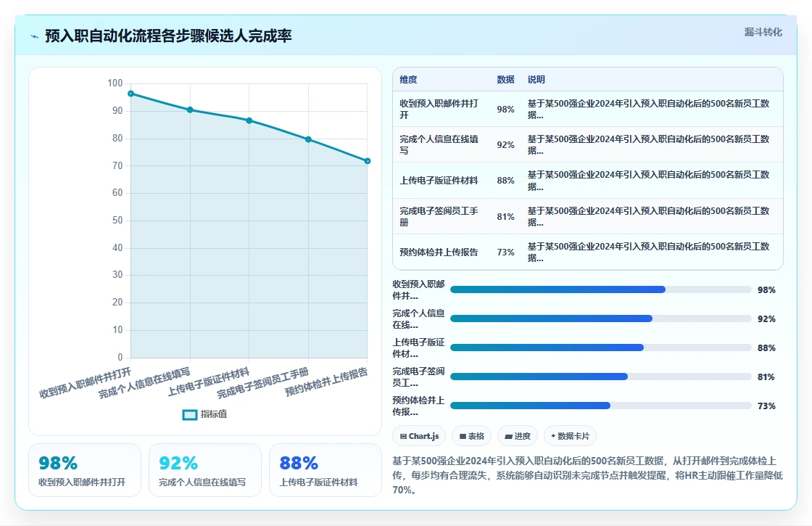Viewport: 812px width, 526px height.
Task: Click the 98% value in table
Action: click(505, 110)
